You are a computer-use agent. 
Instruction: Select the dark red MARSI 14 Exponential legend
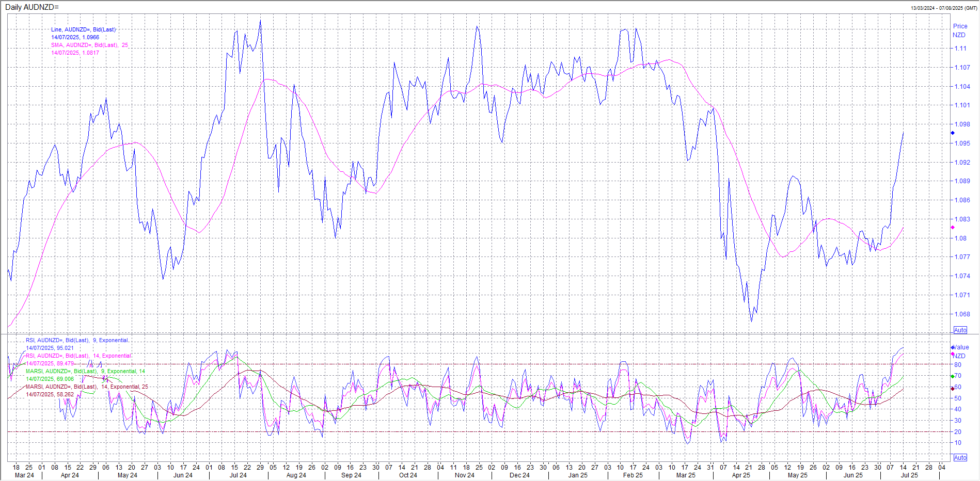pos(87,387)
